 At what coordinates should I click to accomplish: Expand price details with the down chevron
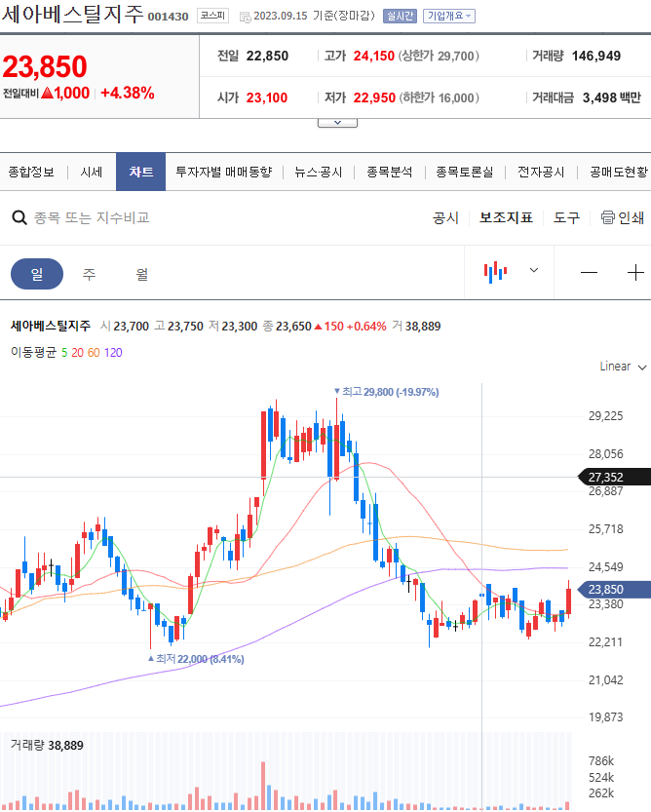[x=337, y=123]
